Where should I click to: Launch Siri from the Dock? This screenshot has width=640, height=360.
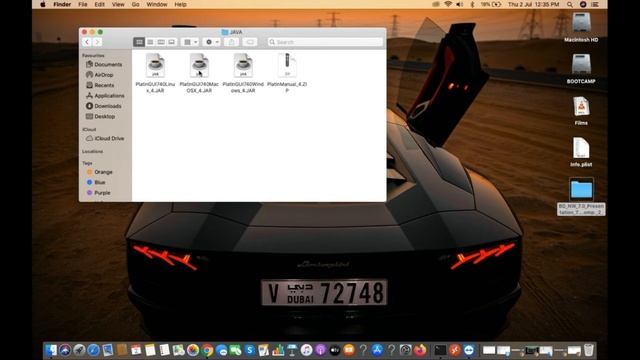coord(65,350)
